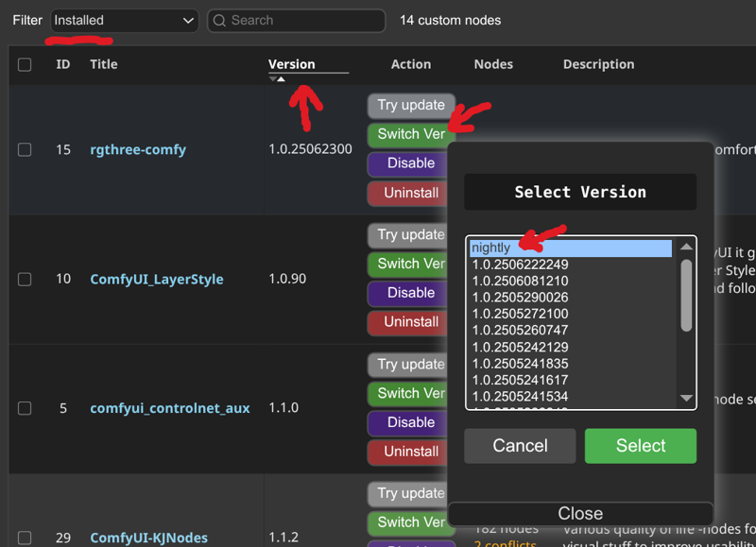The height and width of the screenshot is (547, 756).
Task: Click the magnifier icon in the search box
Action: click(219, 21)
